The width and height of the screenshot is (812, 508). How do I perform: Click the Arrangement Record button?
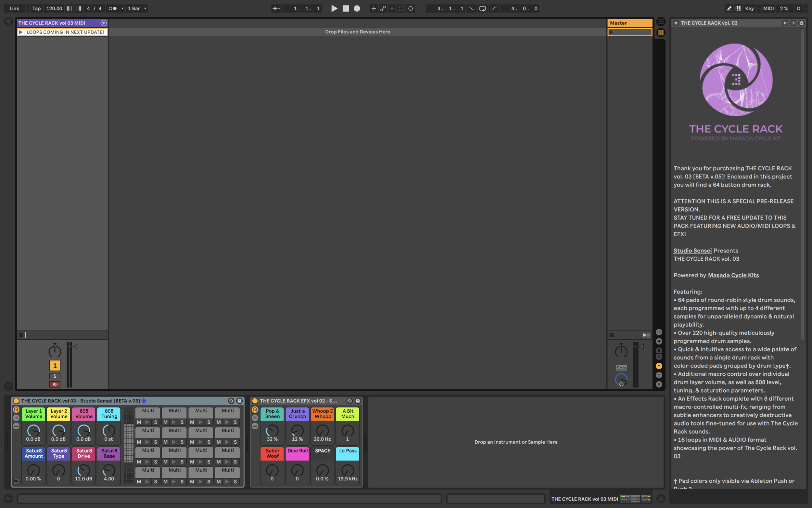point(357,8)
